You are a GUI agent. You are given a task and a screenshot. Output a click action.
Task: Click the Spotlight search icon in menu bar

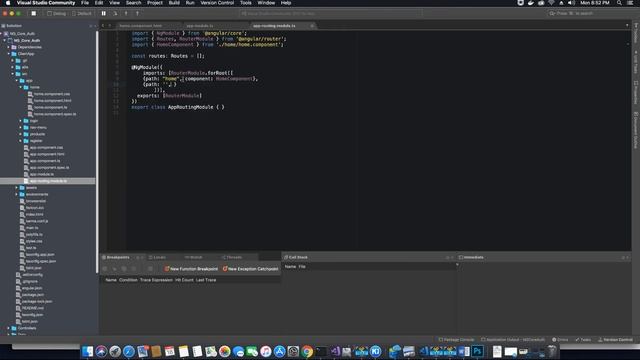click(x=619, y=3)
